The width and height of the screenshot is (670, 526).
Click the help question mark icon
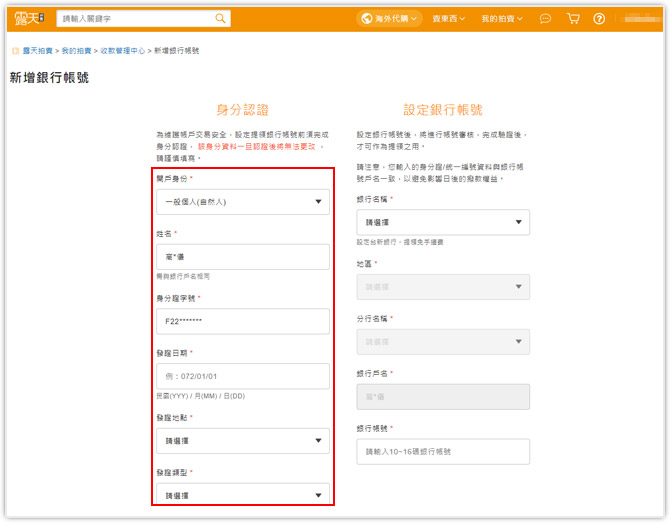point(599,19)
